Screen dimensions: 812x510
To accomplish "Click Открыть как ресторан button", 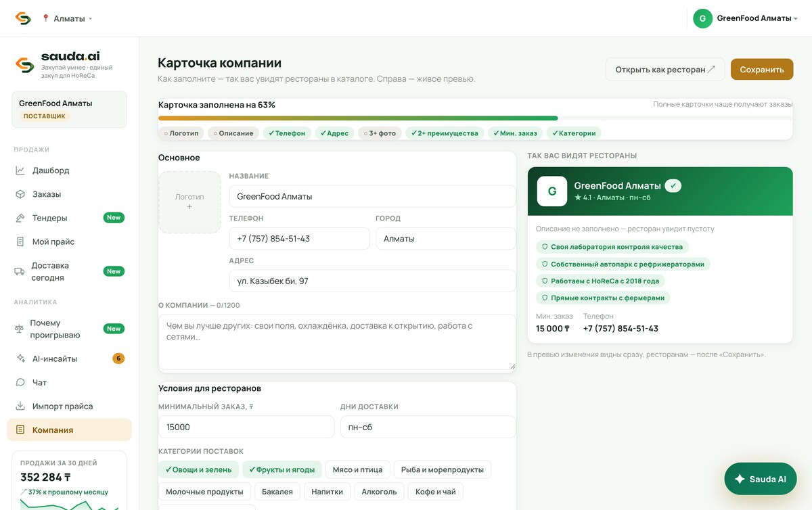I will (665, 69).
